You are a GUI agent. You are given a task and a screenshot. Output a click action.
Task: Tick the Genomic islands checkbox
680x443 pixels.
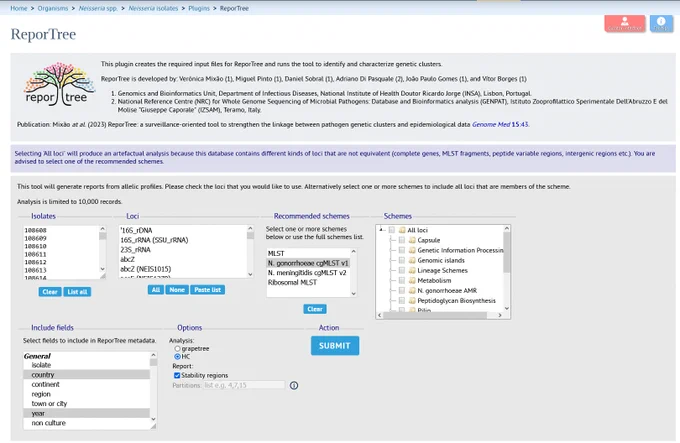click(402, 260)
